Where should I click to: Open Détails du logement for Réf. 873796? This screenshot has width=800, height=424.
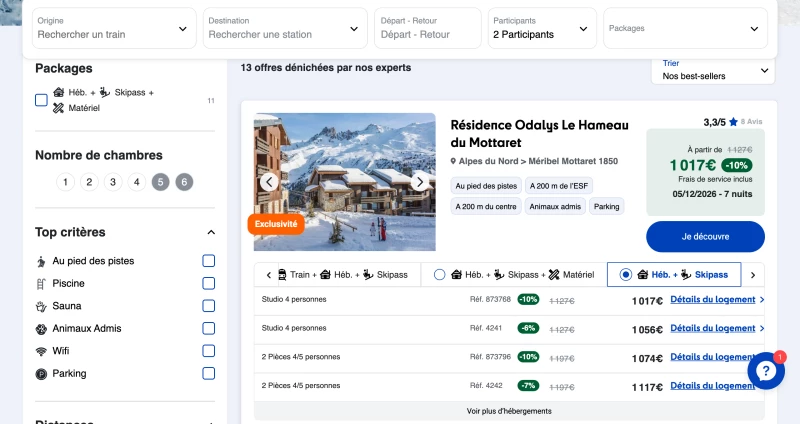coord(713,357)
